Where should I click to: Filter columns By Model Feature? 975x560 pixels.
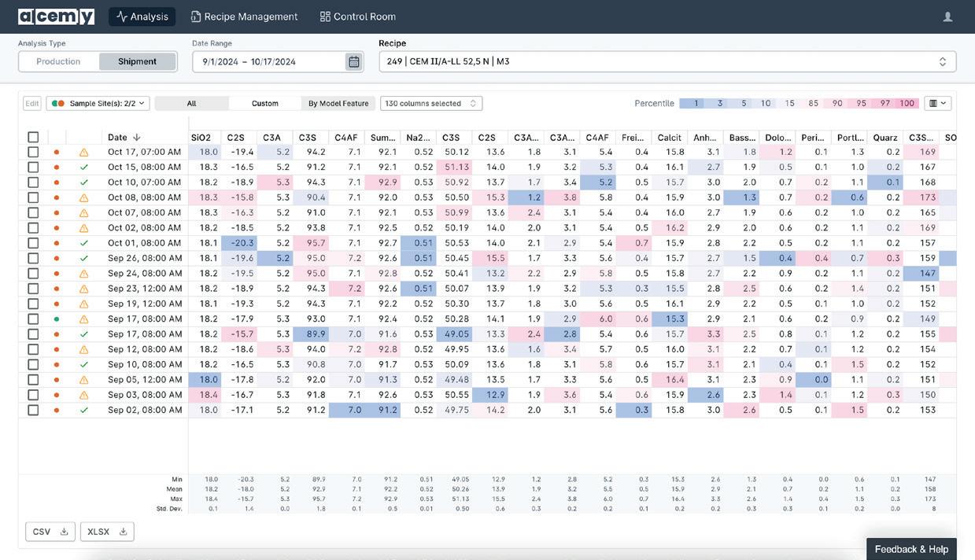point(338,103)
